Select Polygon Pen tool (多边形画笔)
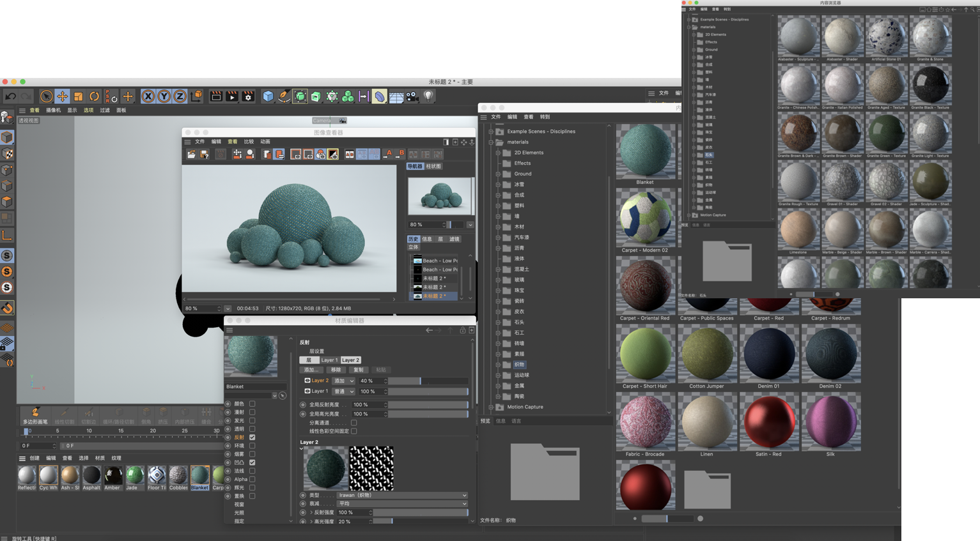980x541 pixels. [x=35, y=415]
